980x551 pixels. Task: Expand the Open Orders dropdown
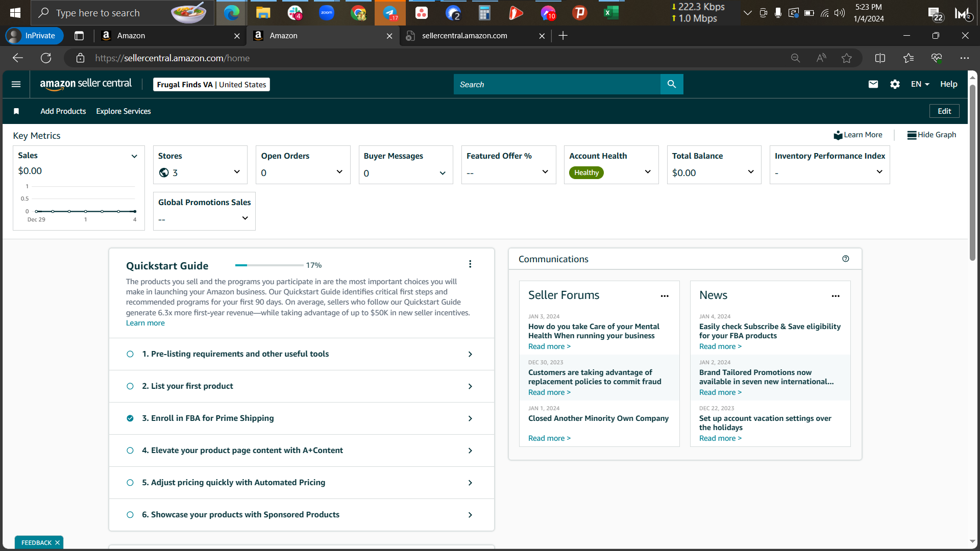[x=339, y=172]
